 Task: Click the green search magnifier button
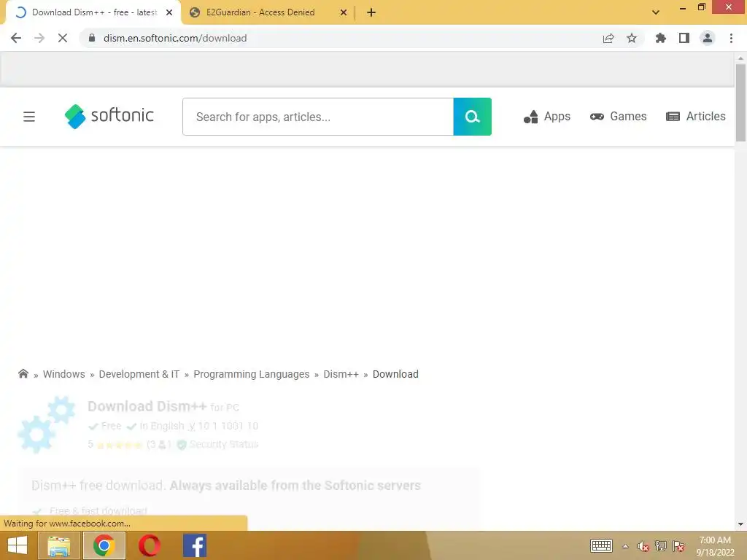(472, 117)
